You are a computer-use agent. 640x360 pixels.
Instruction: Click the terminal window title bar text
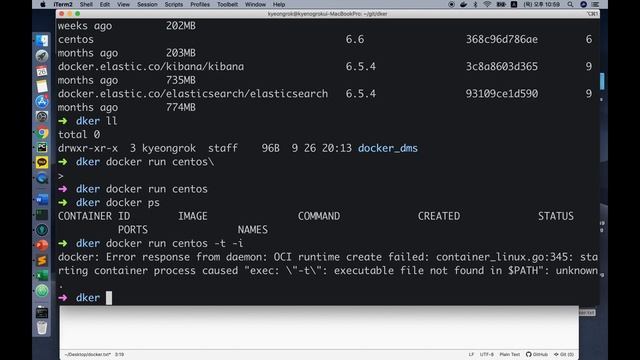pyautogui.click(x=327, y=14)
